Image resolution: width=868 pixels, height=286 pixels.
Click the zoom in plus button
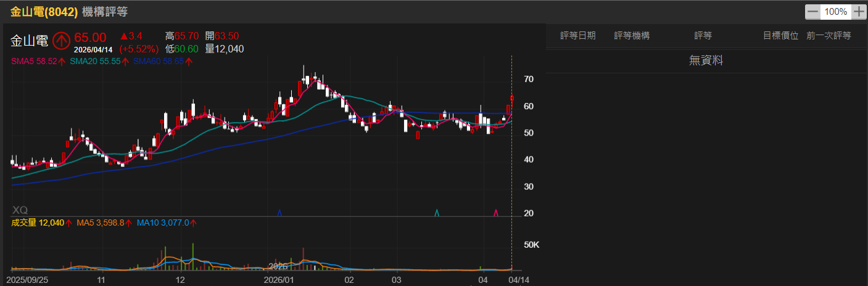click(x=859, y=12)
